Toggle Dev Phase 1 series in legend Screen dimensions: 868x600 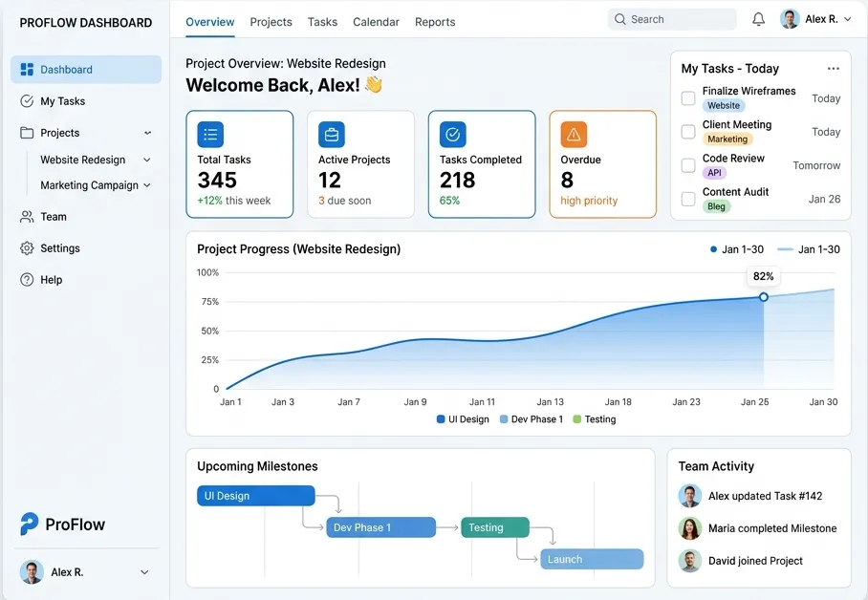tap(532, 419)
